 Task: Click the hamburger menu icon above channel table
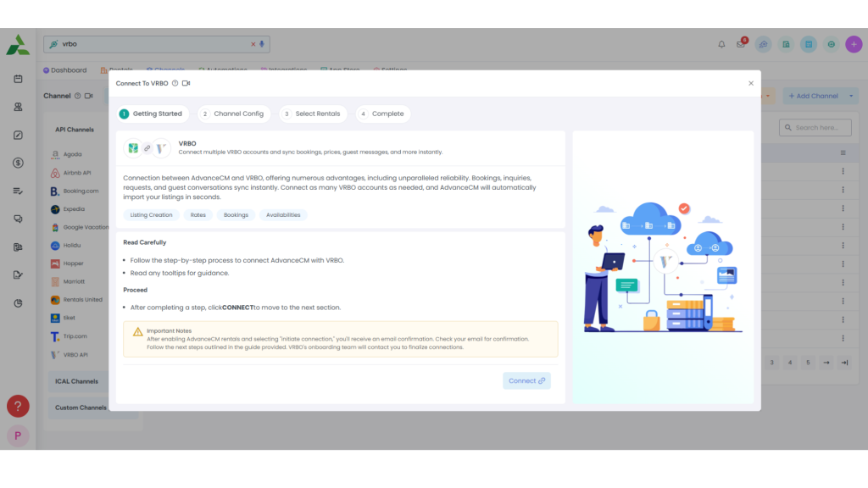click(x=843, y=152)
